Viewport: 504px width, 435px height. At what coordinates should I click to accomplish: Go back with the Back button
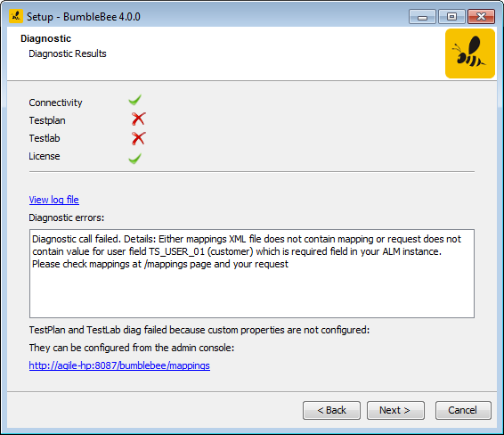(331, 410)
